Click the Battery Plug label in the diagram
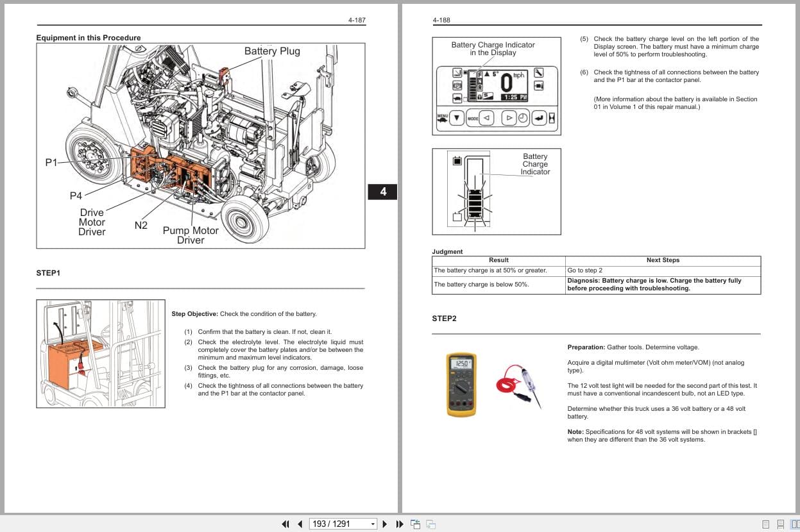The image size is (800, 532). click(272, 51)
